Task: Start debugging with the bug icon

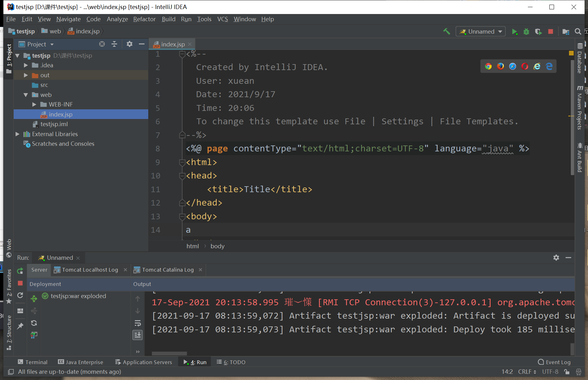Action: [526, 32]
